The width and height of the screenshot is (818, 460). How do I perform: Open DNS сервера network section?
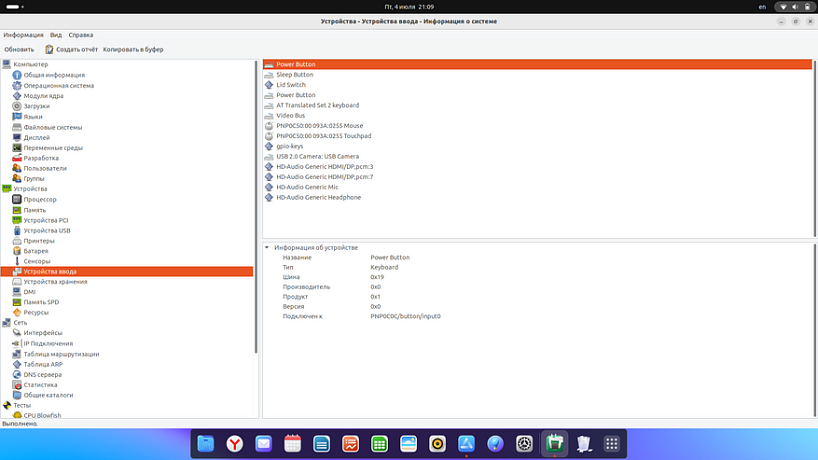coord(42,374)
